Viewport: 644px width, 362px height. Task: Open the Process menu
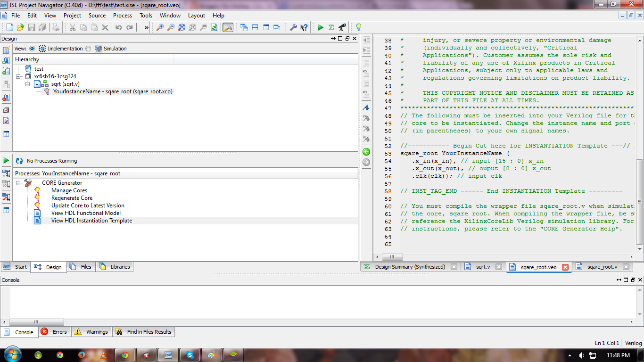123,16
